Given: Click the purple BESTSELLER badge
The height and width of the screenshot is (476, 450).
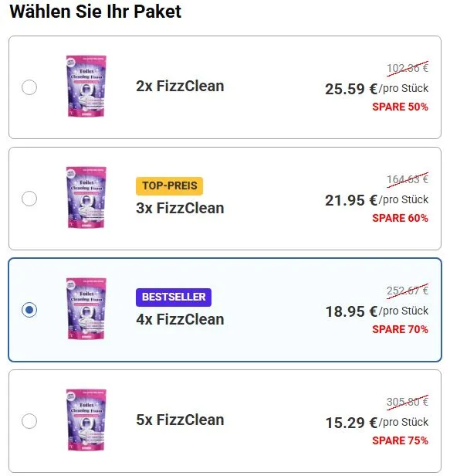Looking at the screenshot, I should pyautogui.click(x=174, y=297).
